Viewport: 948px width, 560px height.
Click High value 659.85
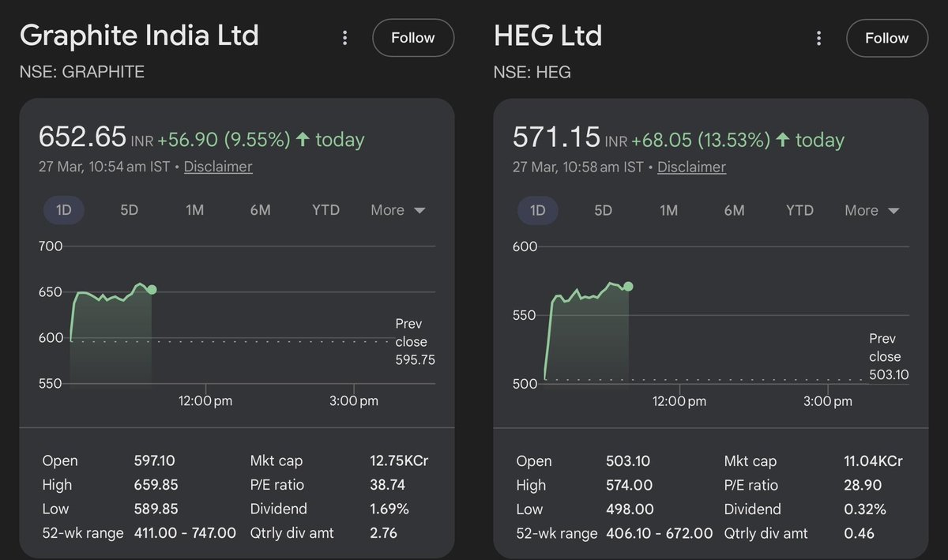pyautogui.click(x=155, y=485)
